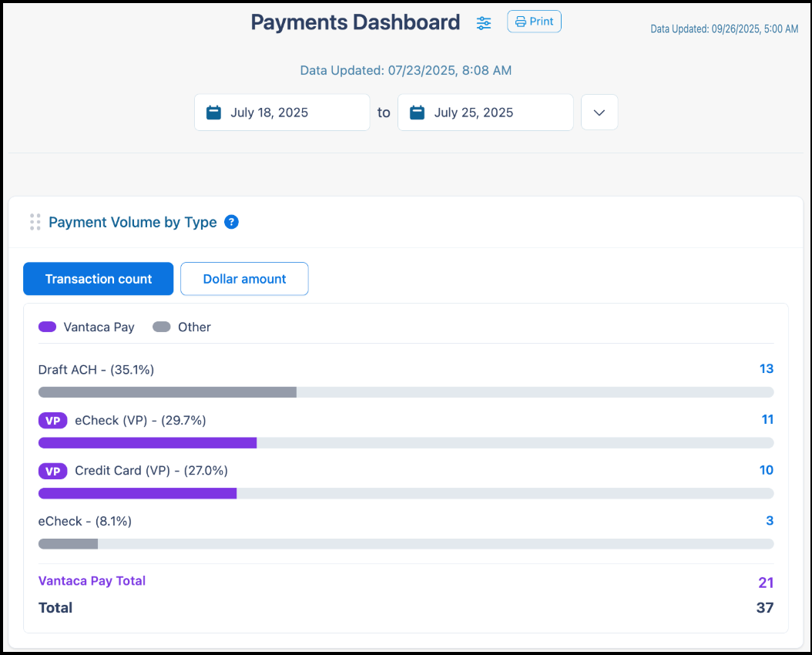Switch to the Dollar amount view
Image resolution: width=812 pixels, height=655 pixels.
244,278
